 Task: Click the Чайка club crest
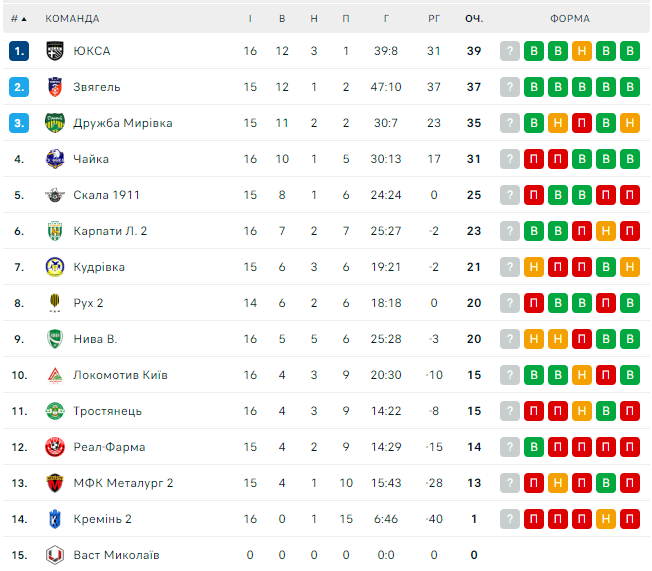[55, 159]
